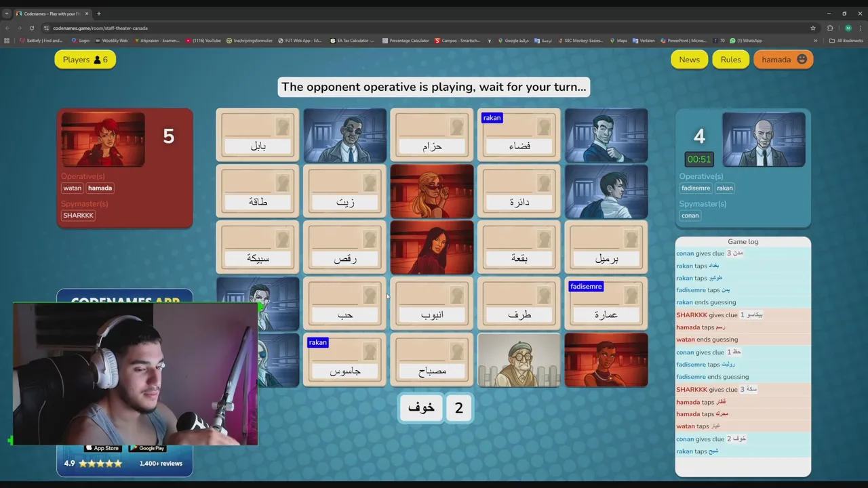Select the طرف word card
The width and height of the screenshot is (868, 488).
pos(519,304)
